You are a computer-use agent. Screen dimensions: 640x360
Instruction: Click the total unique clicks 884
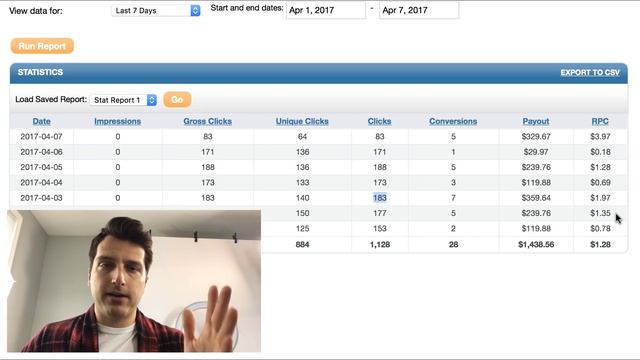point(302,244)
